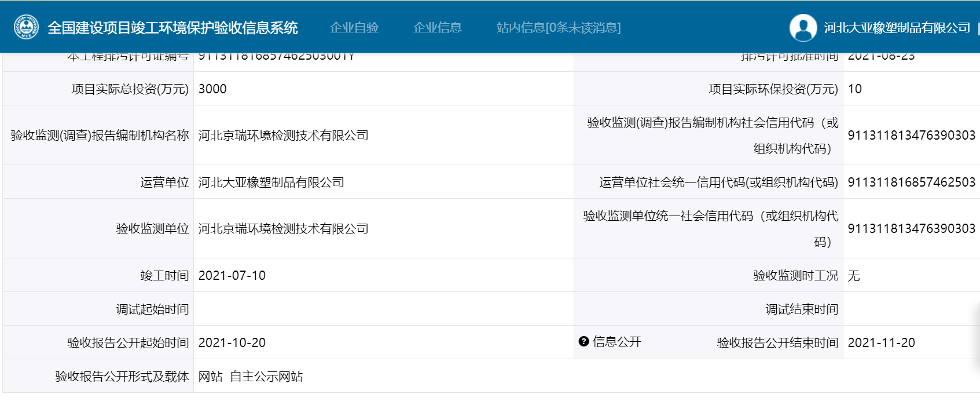
Task: Select 验收监测时工况 value 无
Action: [x=854, y=275]
